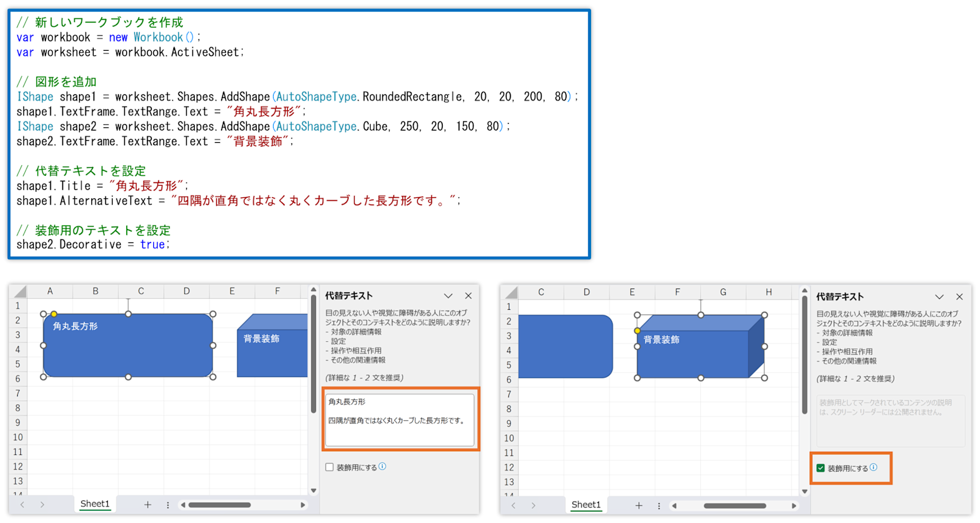Screen dimensions: 980x523
Task: Go to previous sheet arrow in left window
Action: coord(23,505)
